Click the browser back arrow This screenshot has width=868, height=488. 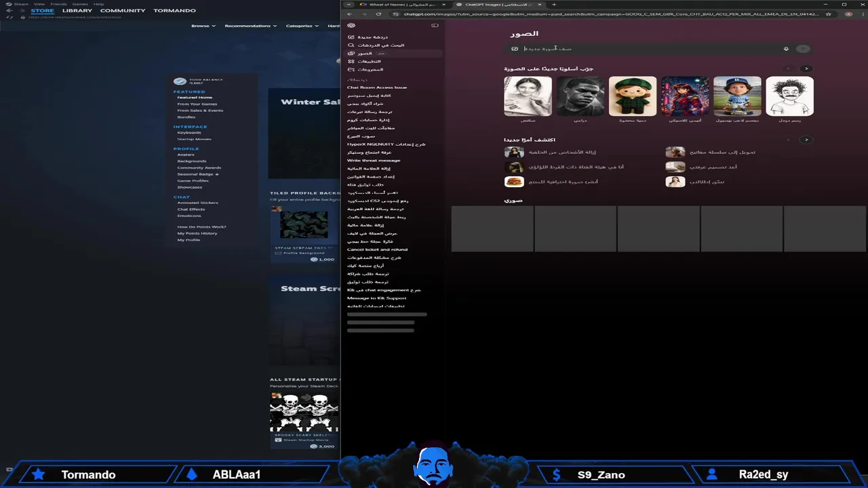[x=349, y=14]
